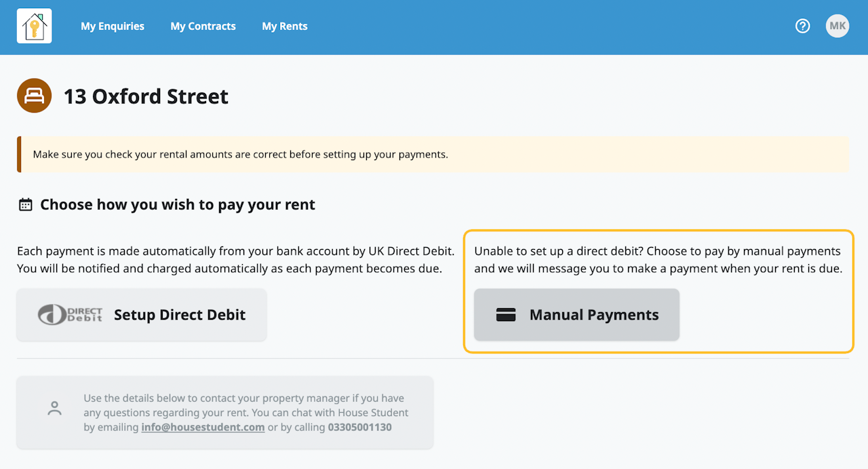Click the 'Unable to set up a direct debit' text
Image resolution: width=868 pixels, height=469 pixels.
pos(658,260)
